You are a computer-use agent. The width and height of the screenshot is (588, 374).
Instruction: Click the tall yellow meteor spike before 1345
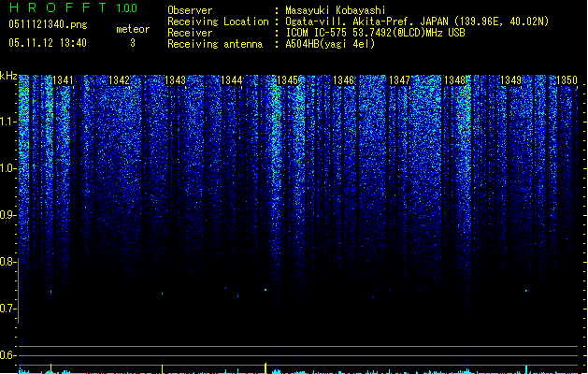tap(265, 368)
